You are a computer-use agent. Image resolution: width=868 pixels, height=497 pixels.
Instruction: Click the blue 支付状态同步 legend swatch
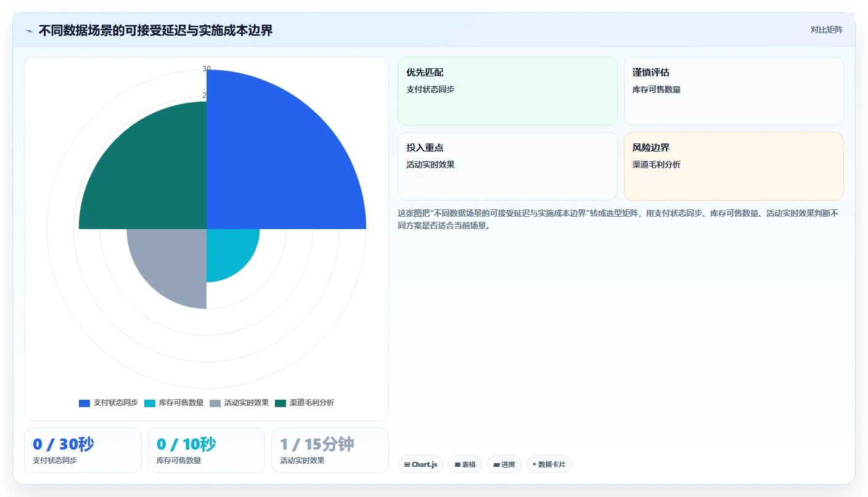tap(84, 403)
